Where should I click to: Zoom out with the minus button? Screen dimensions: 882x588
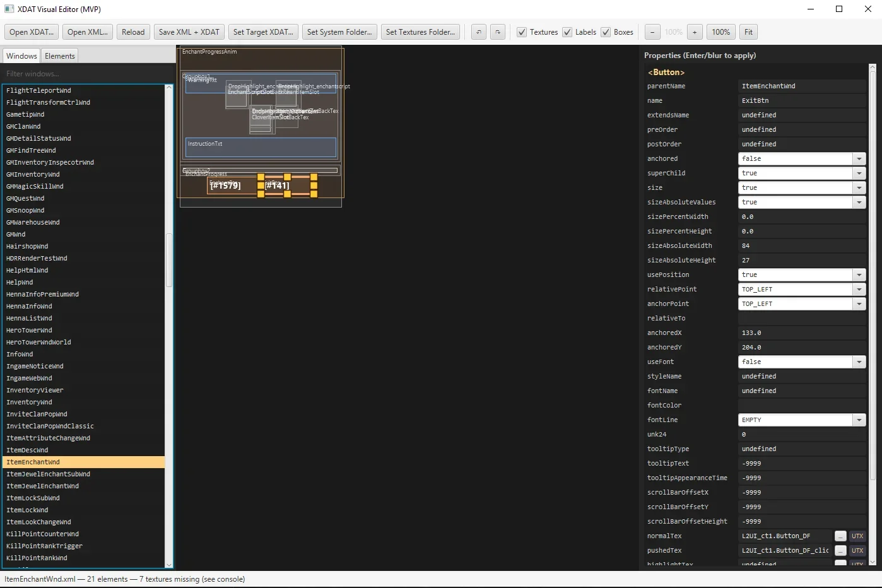click(x=652, y=32)
